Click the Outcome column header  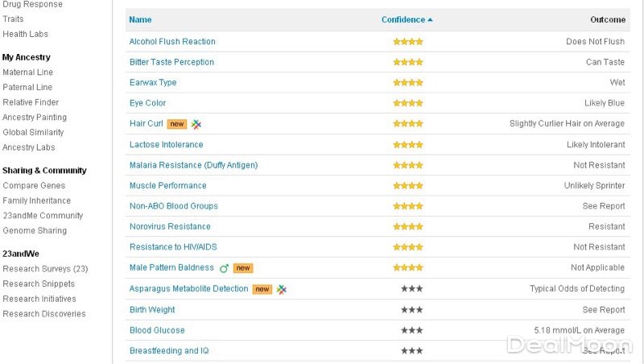[x=607, y=19]
